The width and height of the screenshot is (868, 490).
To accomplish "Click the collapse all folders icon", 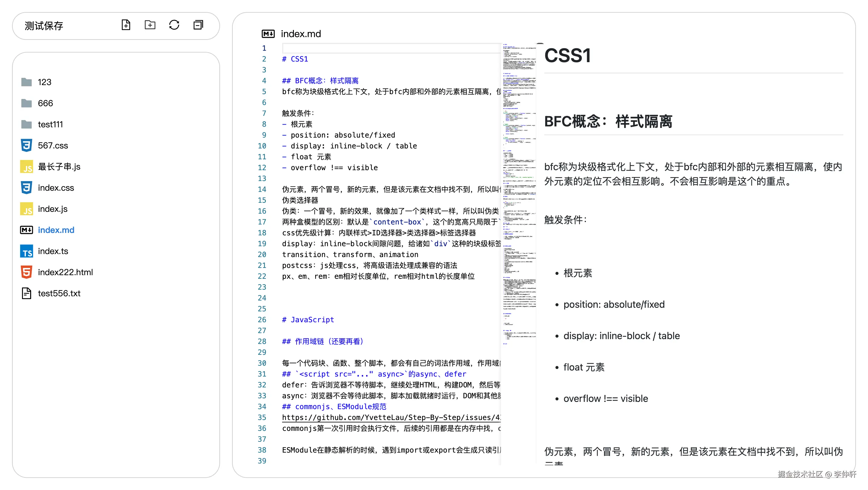I will point(198,25).
